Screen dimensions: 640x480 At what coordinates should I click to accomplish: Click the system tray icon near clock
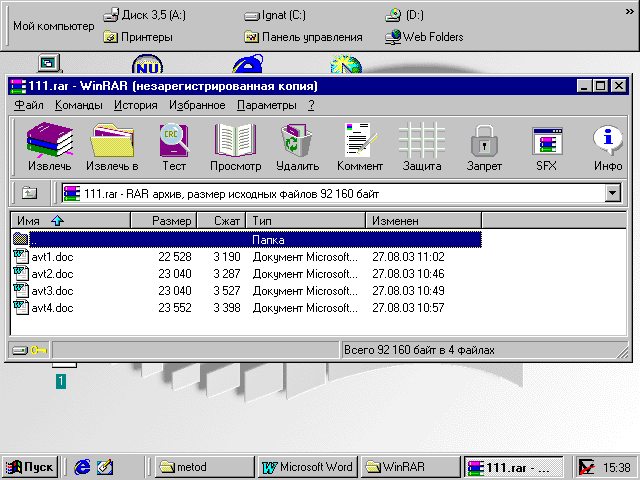pyautogui.click(x=587, y=467)
